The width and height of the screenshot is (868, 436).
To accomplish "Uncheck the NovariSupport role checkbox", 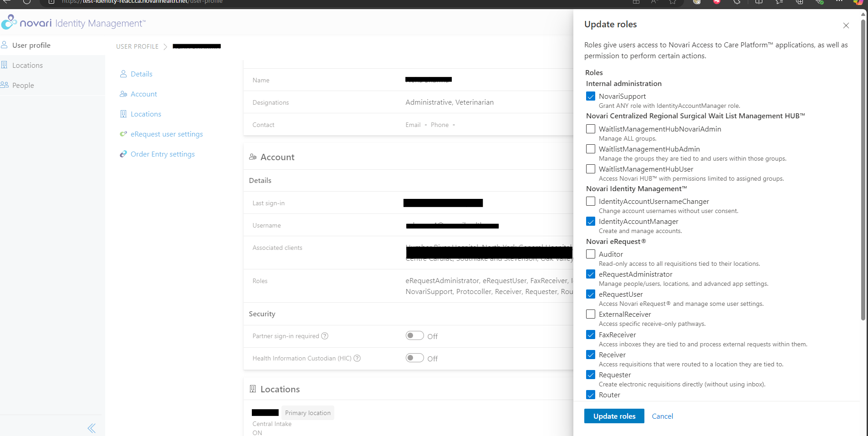I will [x=591, y=96].
